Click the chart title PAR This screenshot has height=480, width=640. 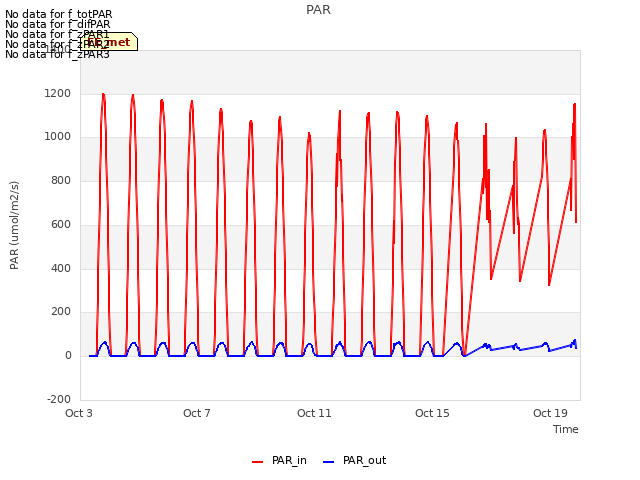click(x=318, y=10)
